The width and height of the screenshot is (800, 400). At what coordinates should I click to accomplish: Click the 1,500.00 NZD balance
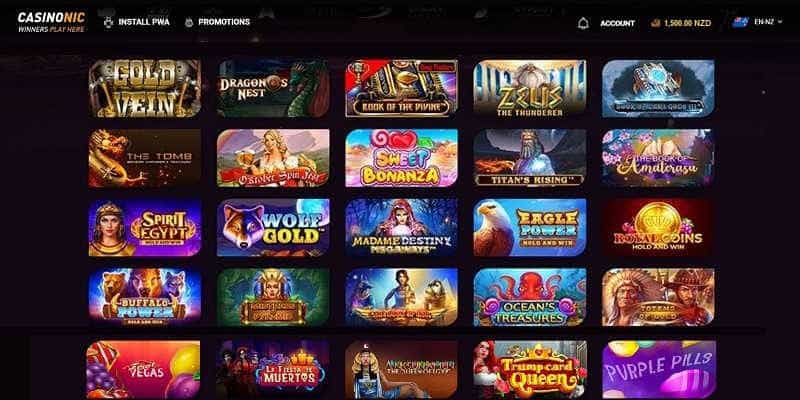(x=687, y=23)
